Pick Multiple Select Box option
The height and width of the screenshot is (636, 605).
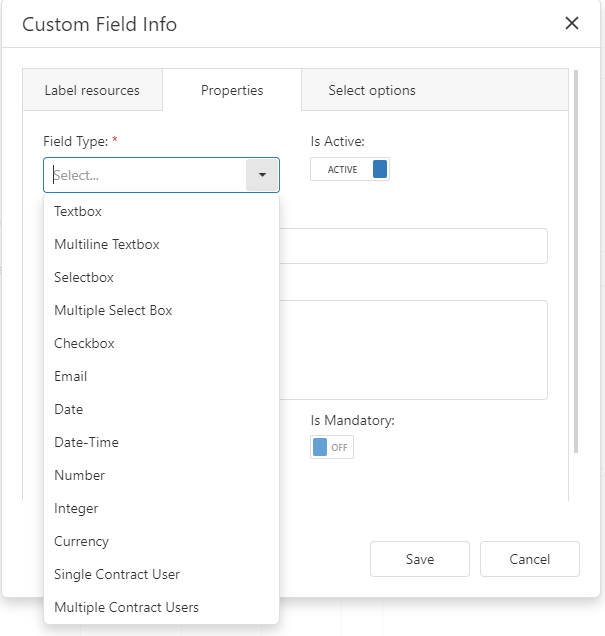point(161,310)
